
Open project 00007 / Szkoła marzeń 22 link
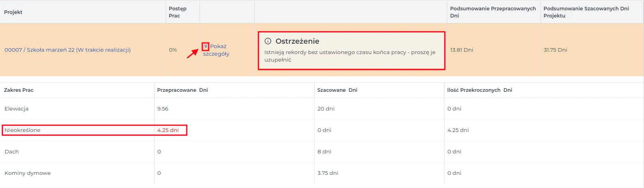(68, 50)
